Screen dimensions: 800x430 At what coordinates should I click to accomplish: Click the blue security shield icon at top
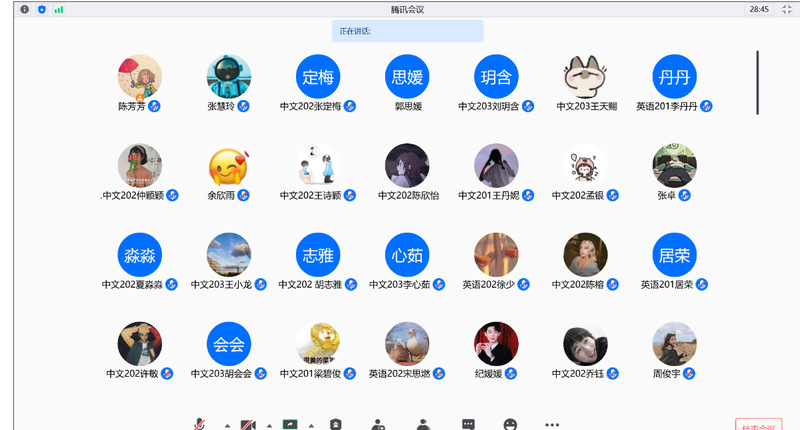(41, 9)
